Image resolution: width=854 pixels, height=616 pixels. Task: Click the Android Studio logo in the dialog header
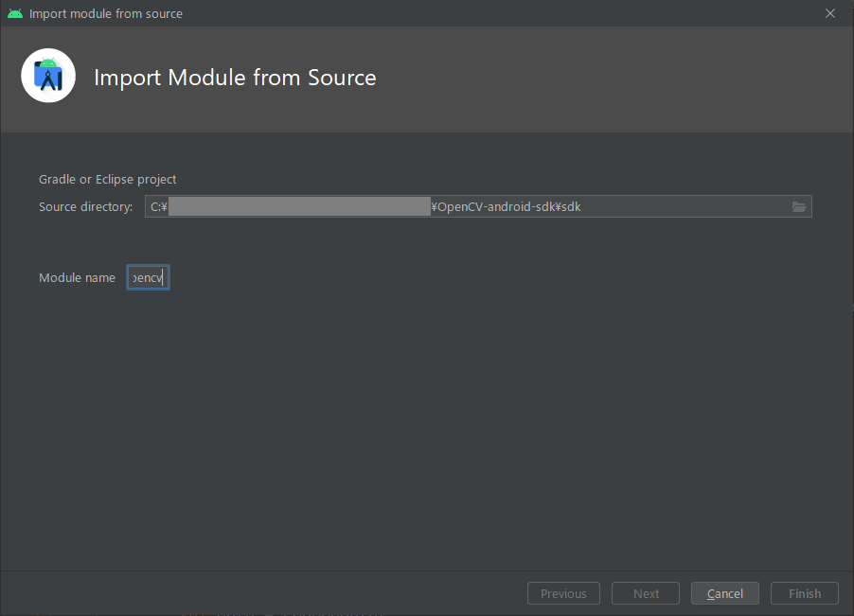47,75
